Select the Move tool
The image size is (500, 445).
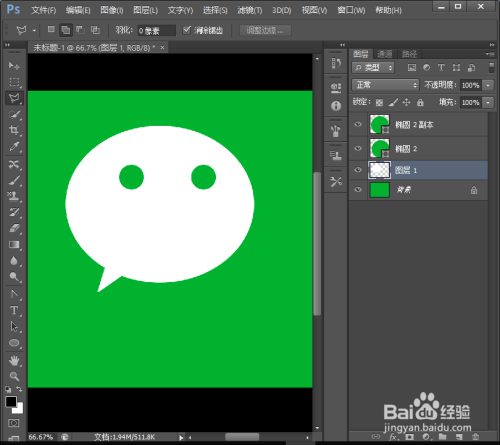[14, 66]
